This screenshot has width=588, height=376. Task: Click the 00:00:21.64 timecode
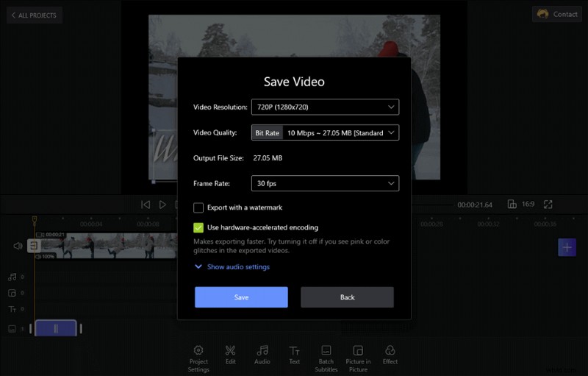475,205
